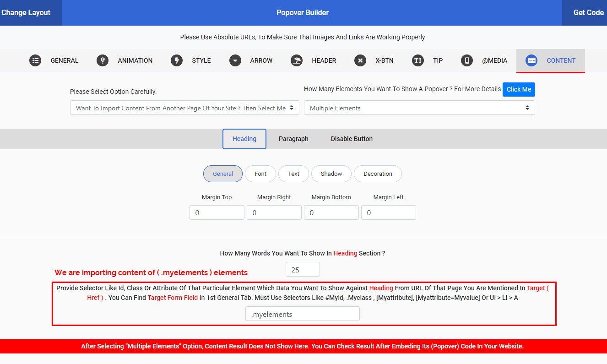Click the @MEDIA mobile device icon
The width and height of the screenshot is (607, 364).
pos(466,60)
